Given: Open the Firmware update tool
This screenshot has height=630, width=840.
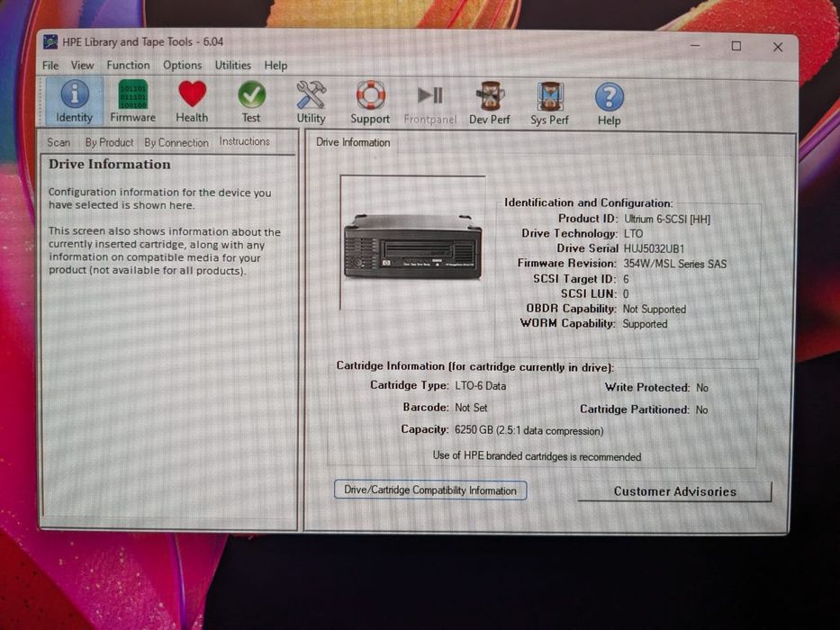Looking at the screenshot, I should click(x=133, y=102).
